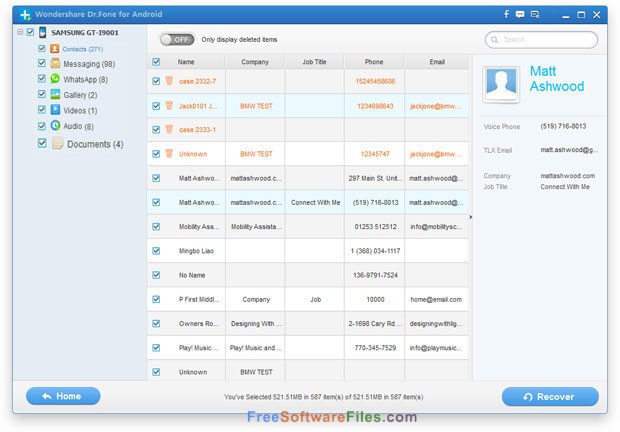The width and height of the screenshot is (620, 432).
Task: Click the 136-9791-7524 phone cell
Action: click(375, 275)
